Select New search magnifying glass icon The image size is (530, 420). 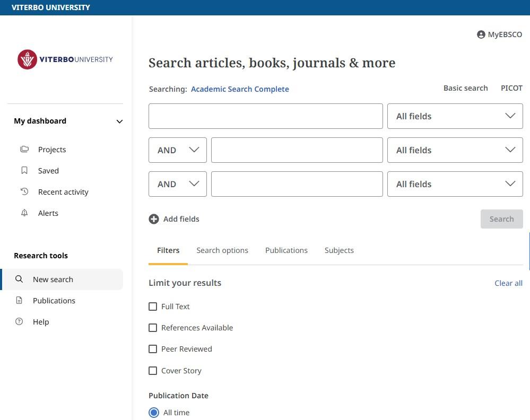point(19,279)
